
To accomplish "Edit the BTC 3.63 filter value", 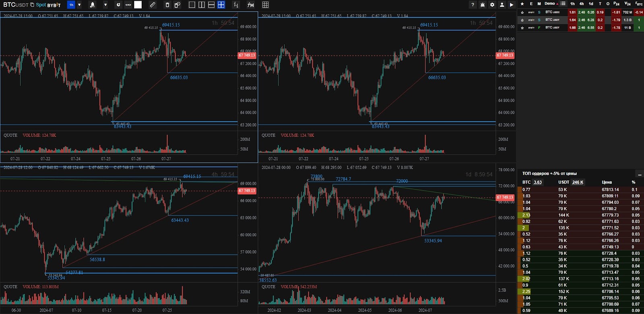I will [x=538, y=183].
